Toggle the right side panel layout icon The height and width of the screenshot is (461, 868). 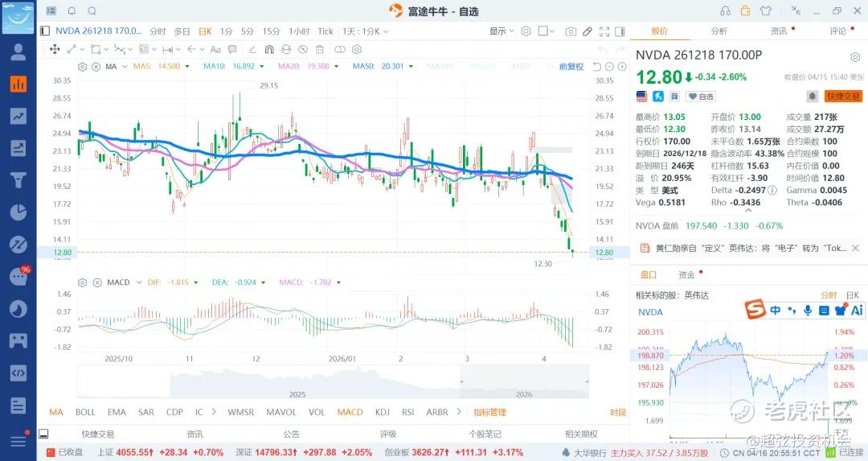click(x=620, y=31)
